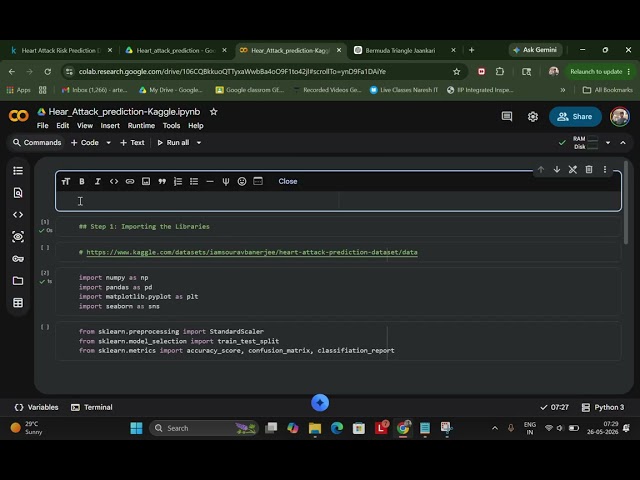The width and height of the screenshot is (640, 480).
Task: Open the Help menu
Action: [x=196, y=126]
